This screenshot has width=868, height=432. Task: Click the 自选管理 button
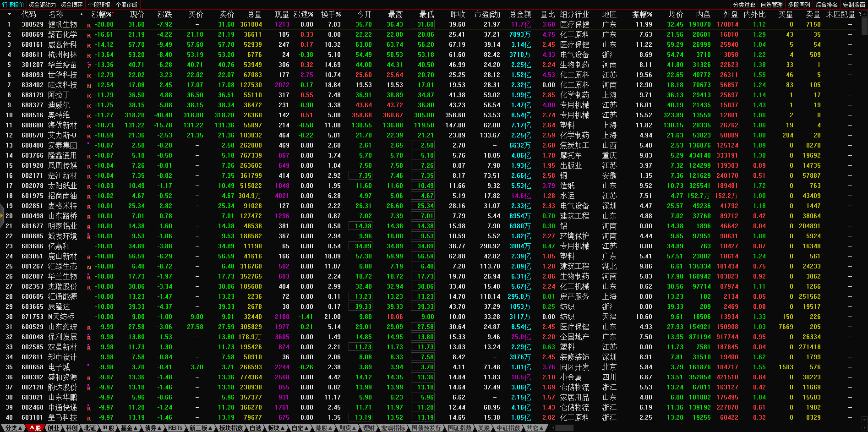[x=772, y=5]
